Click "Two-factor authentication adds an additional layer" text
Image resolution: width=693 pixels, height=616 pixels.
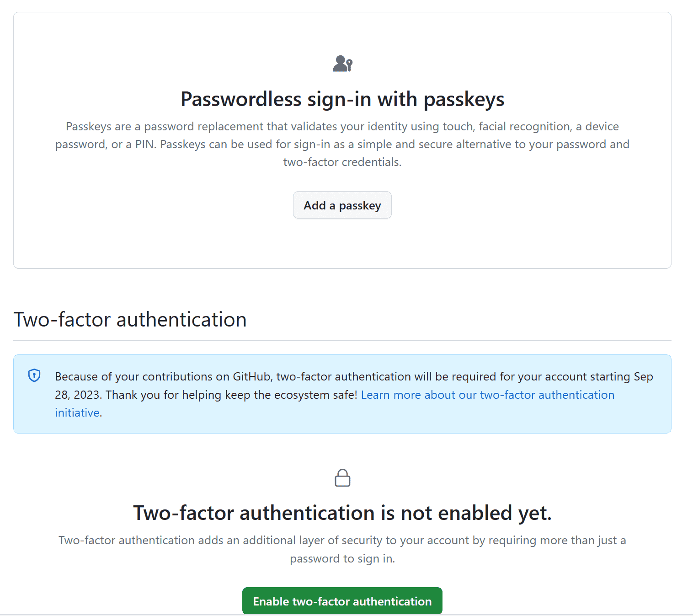pyautogui.click(x=342, y=540)
